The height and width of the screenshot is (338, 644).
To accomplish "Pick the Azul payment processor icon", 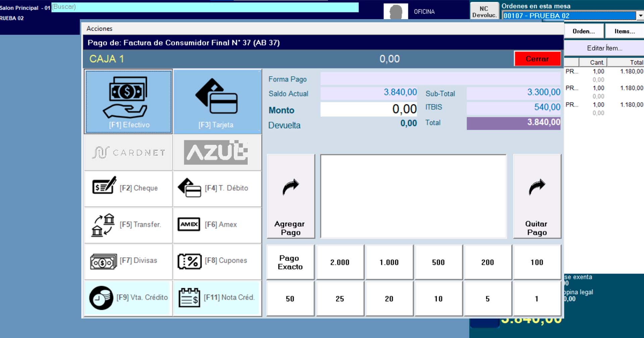I will point(217,153).
